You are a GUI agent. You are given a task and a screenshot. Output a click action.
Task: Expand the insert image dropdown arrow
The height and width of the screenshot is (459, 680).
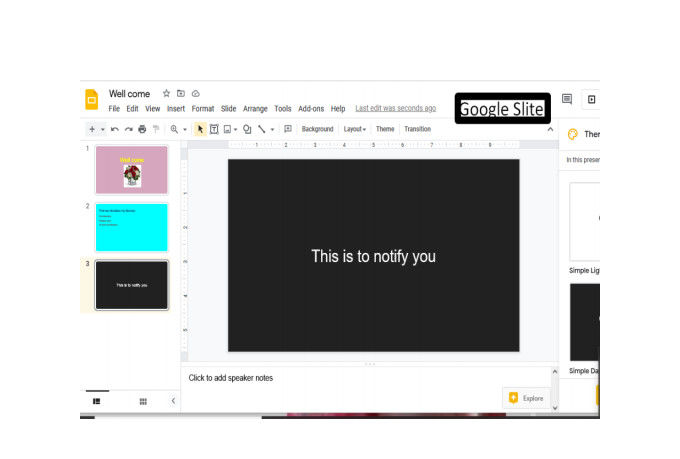[235, 129]
